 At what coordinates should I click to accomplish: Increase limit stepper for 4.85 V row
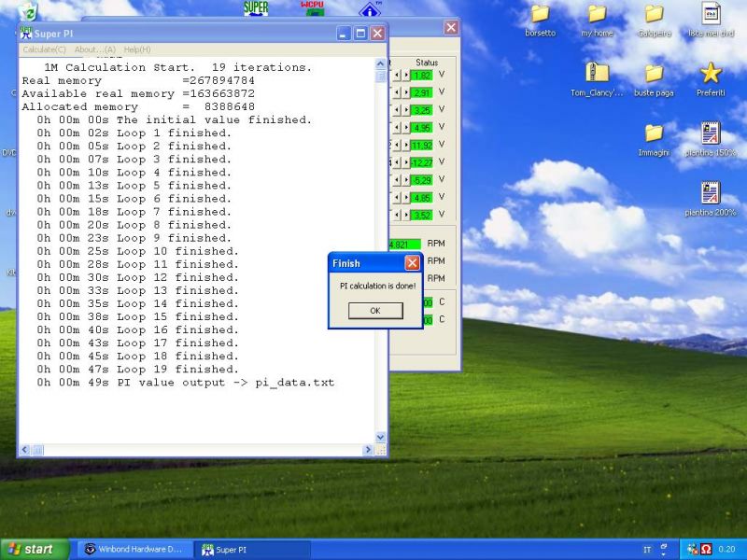coord(406,198)
